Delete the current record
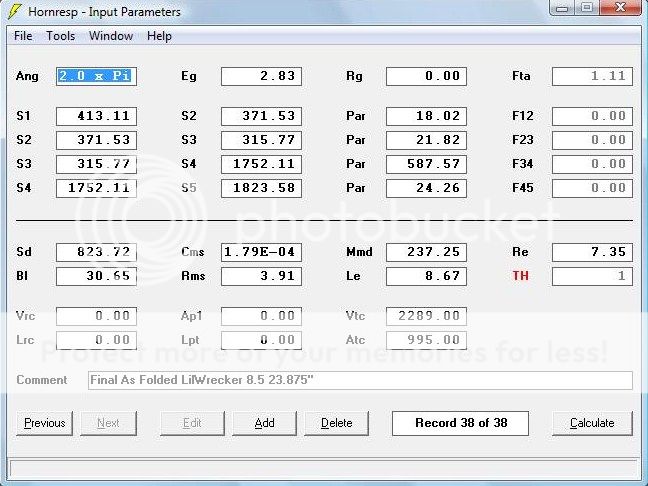 tap(336, 423)
